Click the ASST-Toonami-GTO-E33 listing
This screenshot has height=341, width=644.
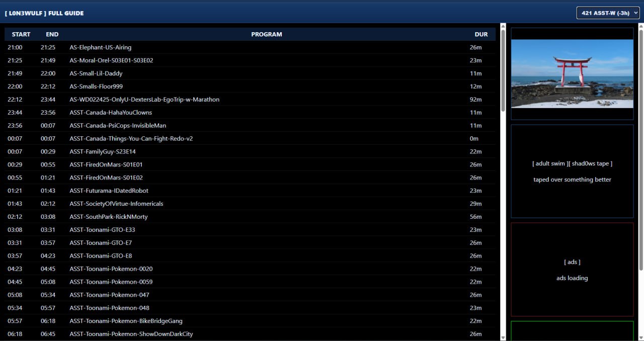[102, 230]
